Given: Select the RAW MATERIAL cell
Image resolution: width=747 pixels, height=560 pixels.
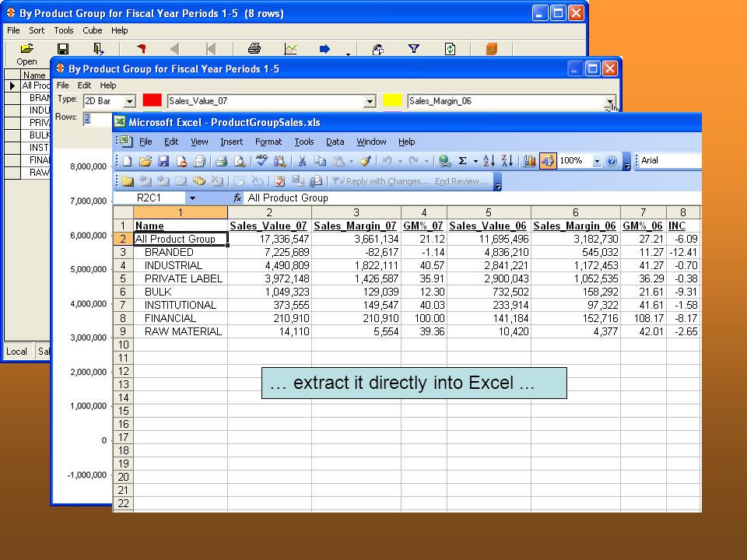Looking at the screenshot, I should 180,331.
